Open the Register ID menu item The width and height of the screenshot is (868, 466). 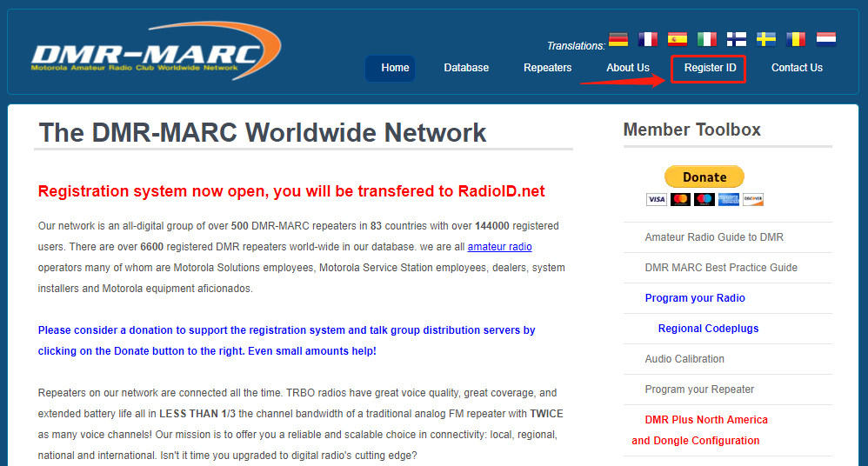(x=709, y=68)
